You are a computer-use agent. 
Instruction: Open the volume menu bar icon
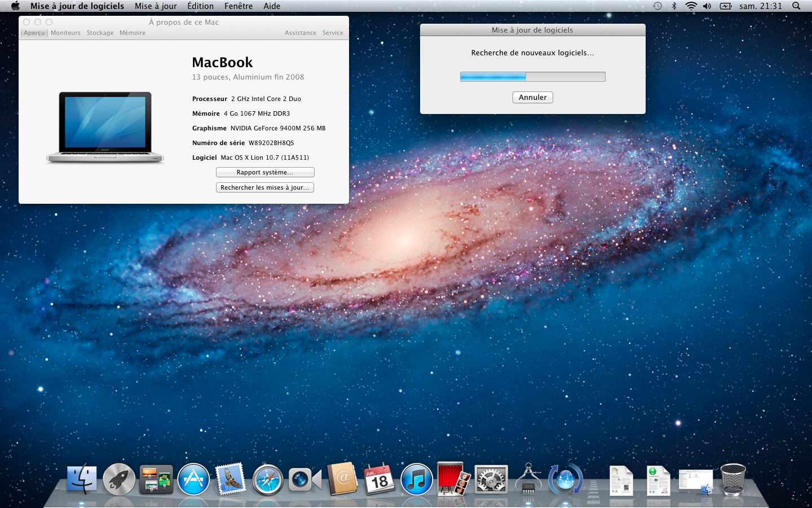(x=707, y=6)
